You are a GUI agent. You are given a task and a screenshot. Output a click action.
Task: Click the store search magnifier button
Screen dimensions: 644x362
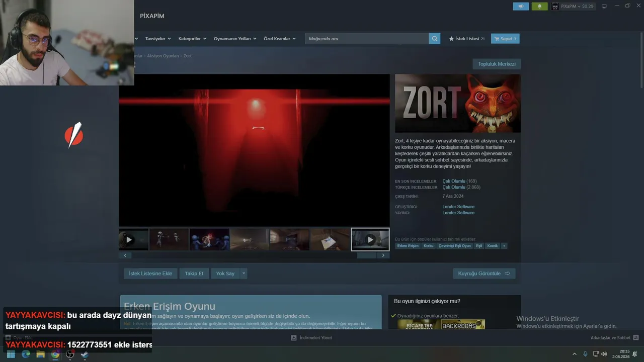coord(434,39)
